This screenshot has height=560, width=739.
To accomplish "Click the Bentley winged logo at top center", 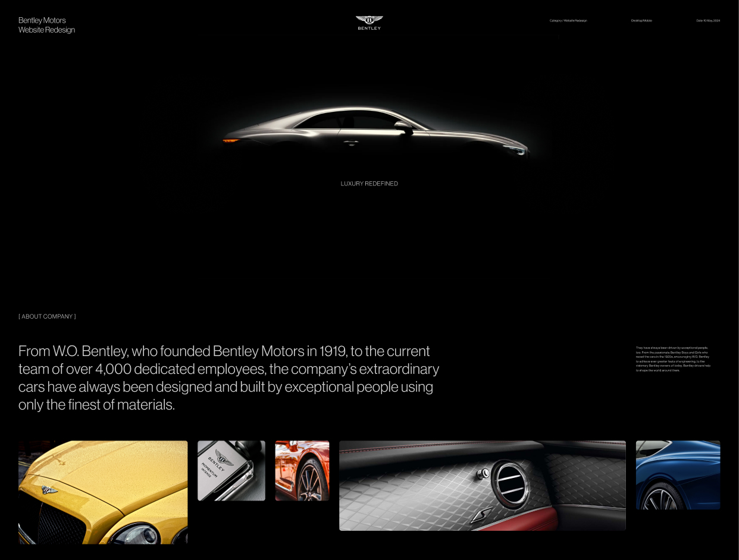I will coord(369,23).
